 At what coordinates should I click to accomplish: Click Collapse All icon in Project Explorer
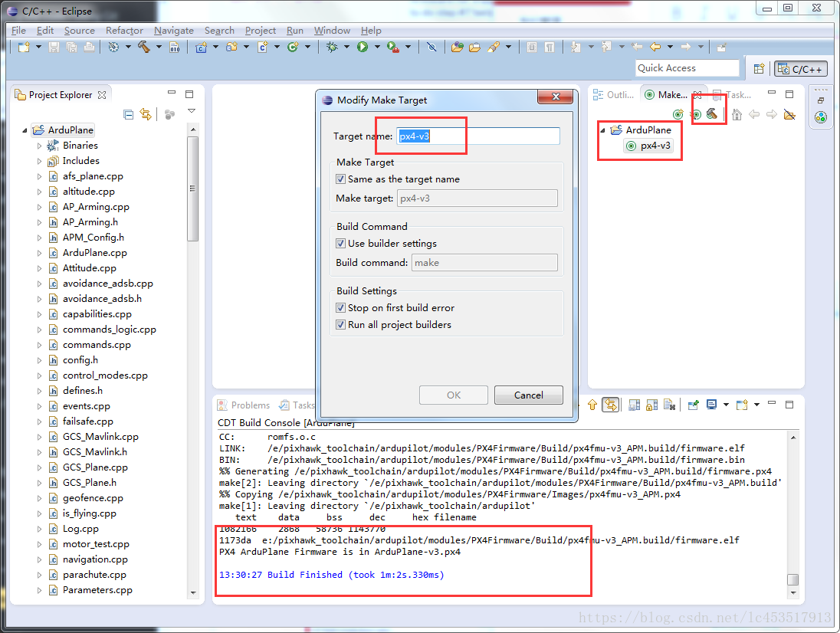point(128,114)
